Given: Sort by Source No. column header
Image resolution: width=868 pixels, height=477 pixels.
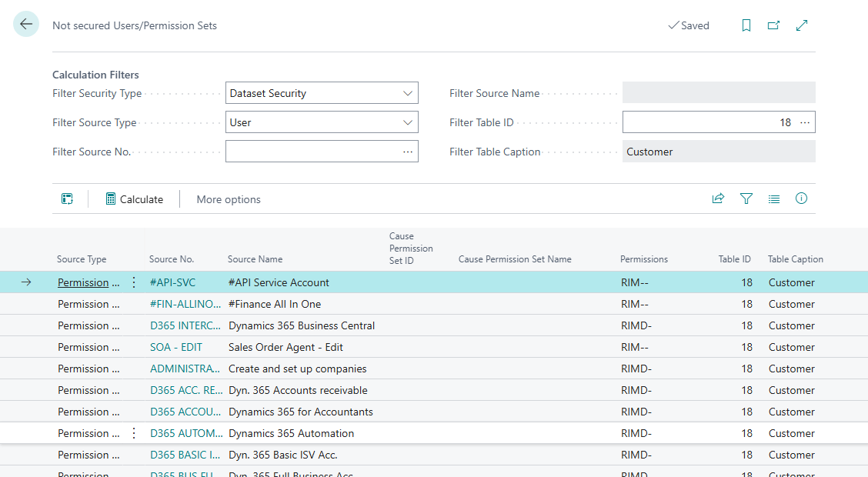Looking at the screenshot, I should pos(172,259).
